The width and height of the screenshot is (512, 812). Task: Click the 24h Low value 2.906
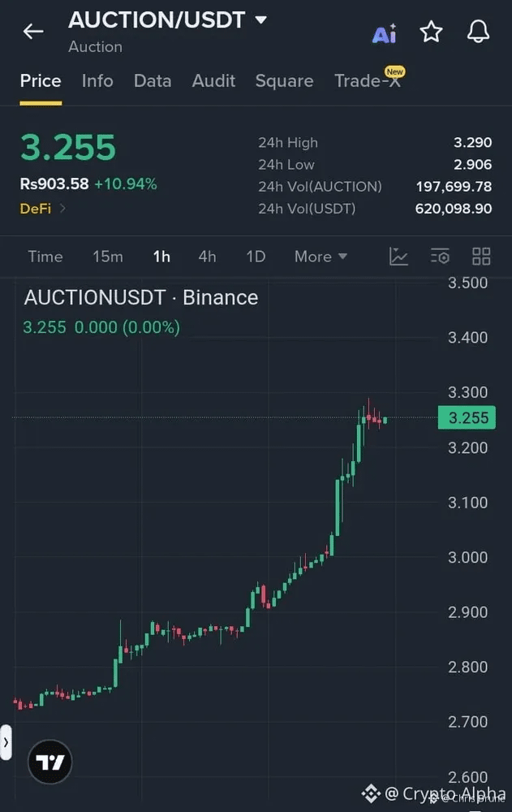coord(473,165)
